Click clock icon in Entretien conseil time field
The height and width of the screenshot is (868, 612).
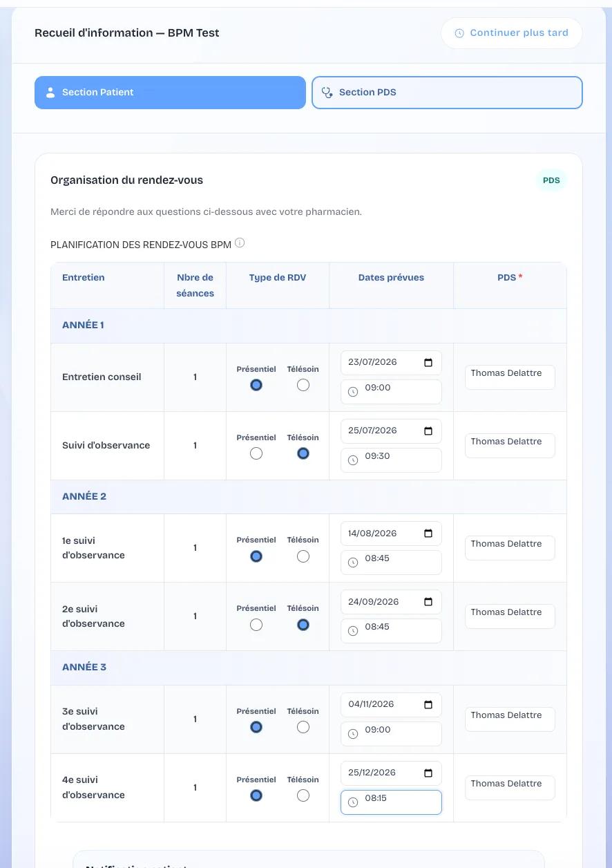pos(353,392)
